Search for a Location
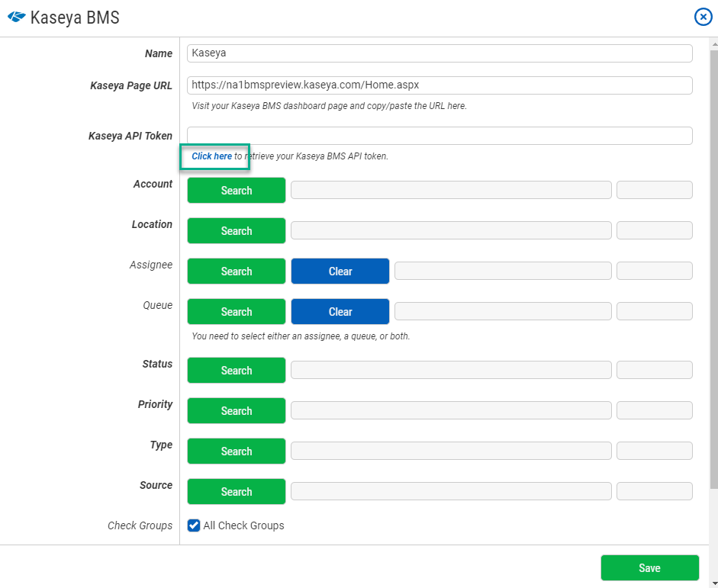Screen dimensions: 718x588 pos(236,230)
